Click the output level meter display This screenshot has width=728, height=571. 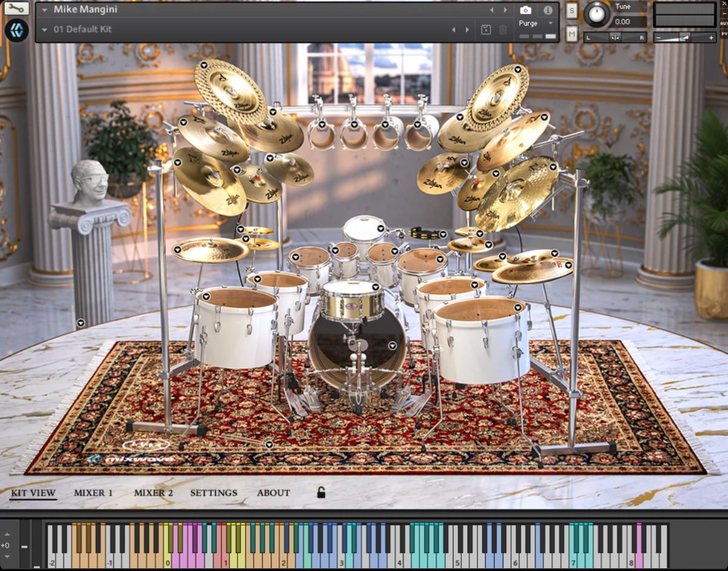[x=685, y=15]
